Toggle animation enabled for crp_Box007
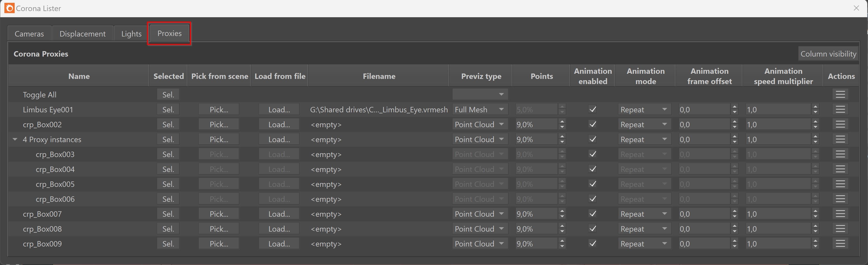Viewport: 868px width, 265px height. [592, 214]
